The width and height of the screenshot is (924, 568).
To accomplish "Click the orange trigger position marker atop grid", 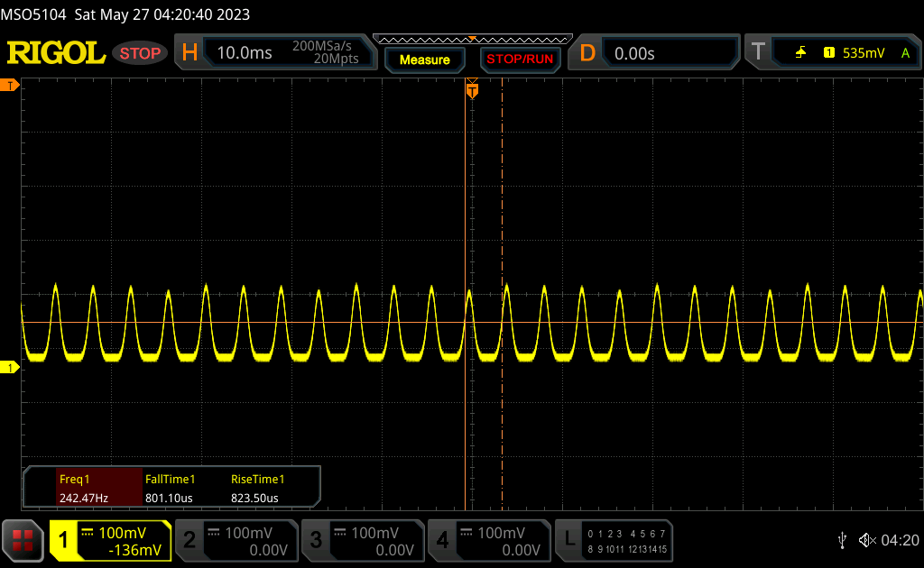I will [x=471, y=90].
